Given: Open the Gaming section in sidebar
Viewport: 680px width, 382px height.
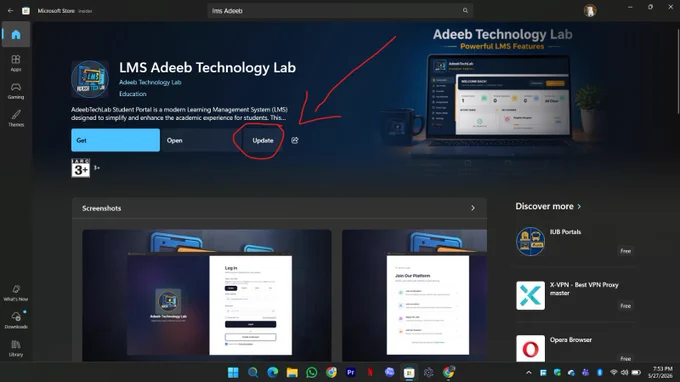Looking at the screenshot, I should [x=16, y=91].
